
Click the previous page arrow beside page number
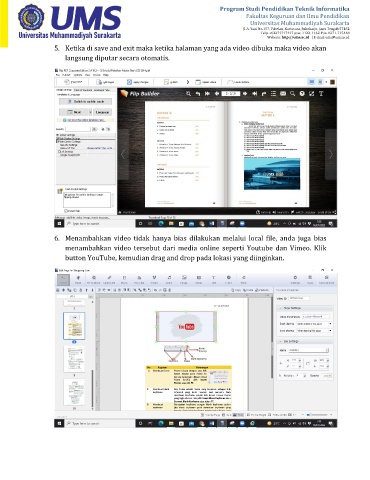pyautogui.click(x=217, y=94)
